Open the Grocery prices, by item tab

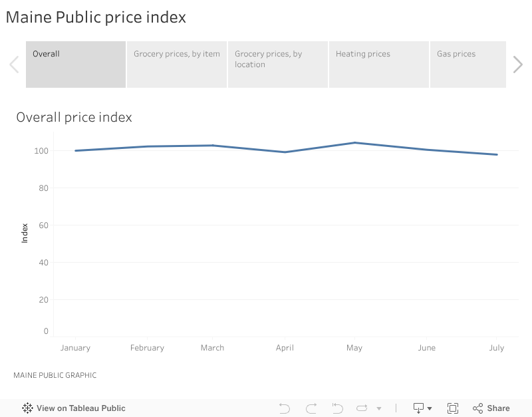[x=177, y=65]
